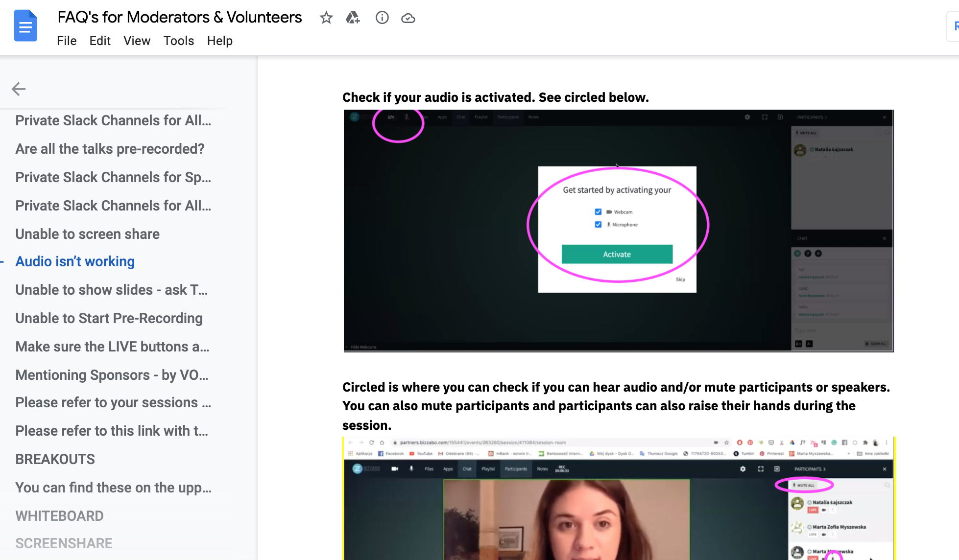
Task: Star this document
Action: [x=326, y=18]
